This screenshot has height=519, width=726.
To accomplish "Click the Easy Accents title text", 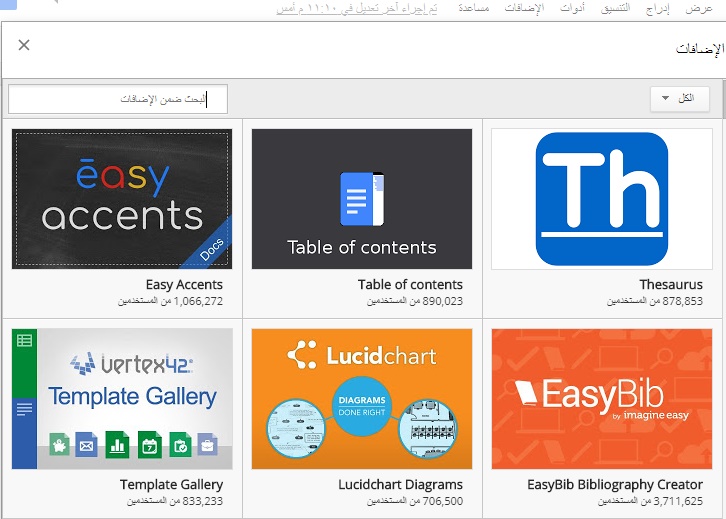I will point(184,284).
